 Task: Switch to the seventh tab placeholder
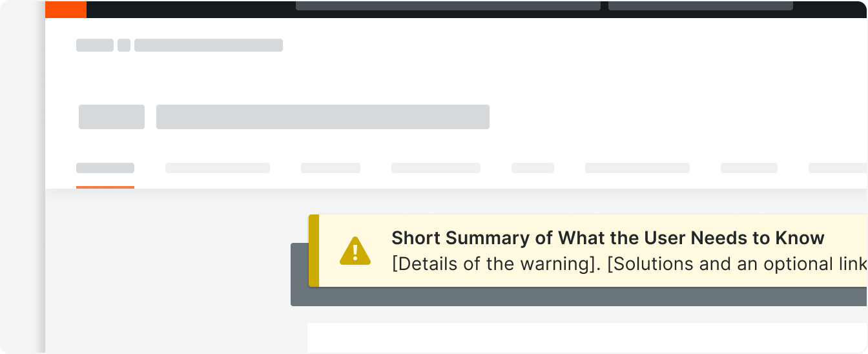[x=749, y=168]
